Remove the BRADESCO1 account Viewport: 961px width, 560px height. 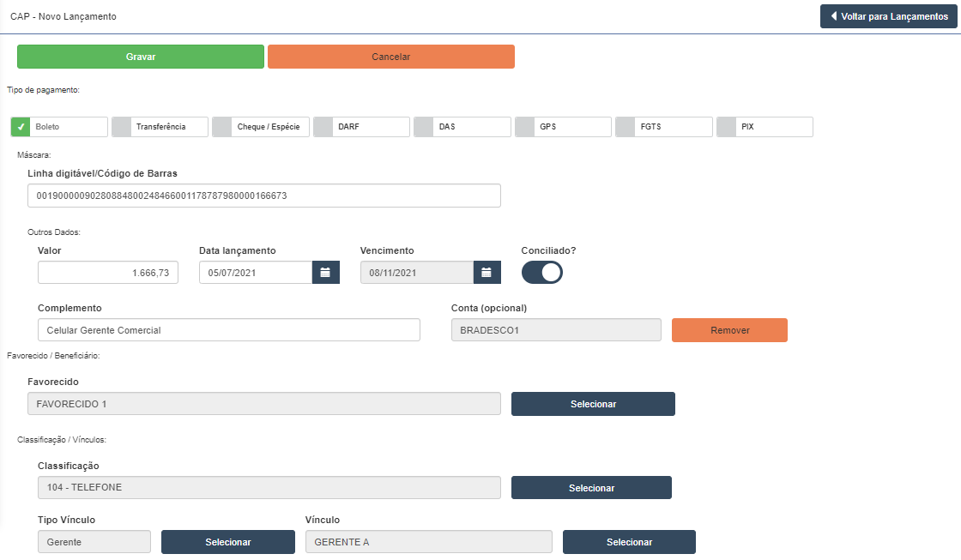pos(729,330)
